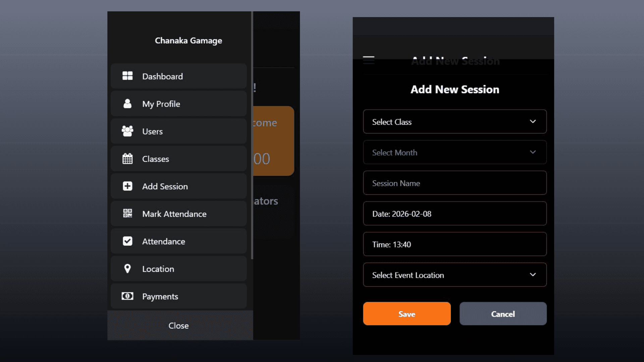
Task: Cancel adding the new session
Action: (503, 314)
